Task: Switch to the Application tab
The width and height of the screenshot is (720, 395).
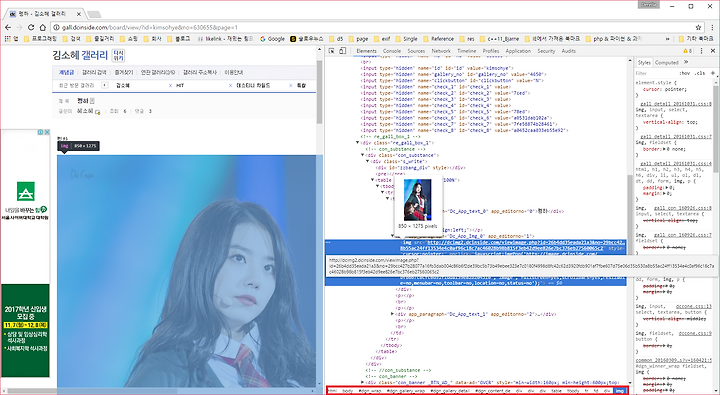Action: point(518,51)
